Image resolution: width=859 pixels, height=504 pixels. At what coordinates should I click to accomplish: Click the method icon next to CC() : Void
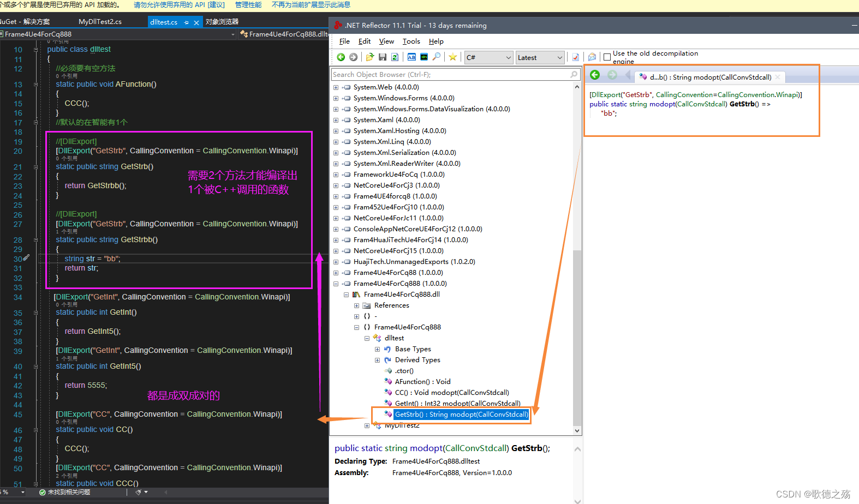point(388,392)
